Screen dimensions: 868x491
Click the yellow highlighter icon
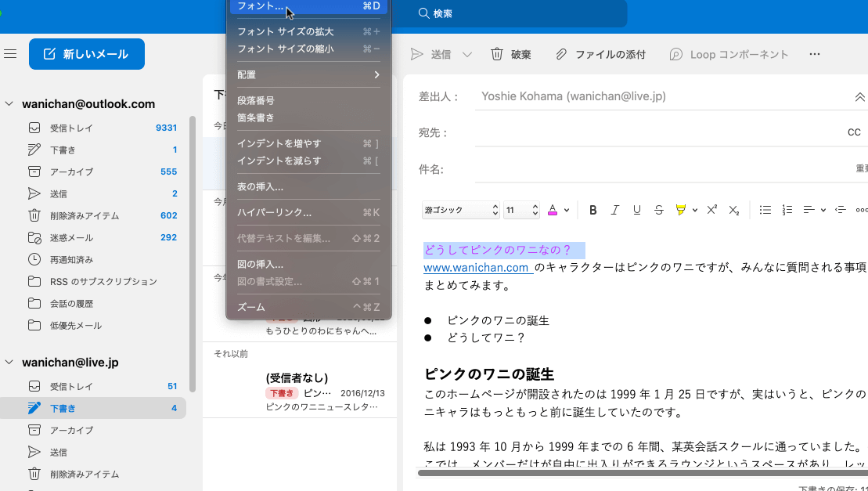click(x=681, y=210)
